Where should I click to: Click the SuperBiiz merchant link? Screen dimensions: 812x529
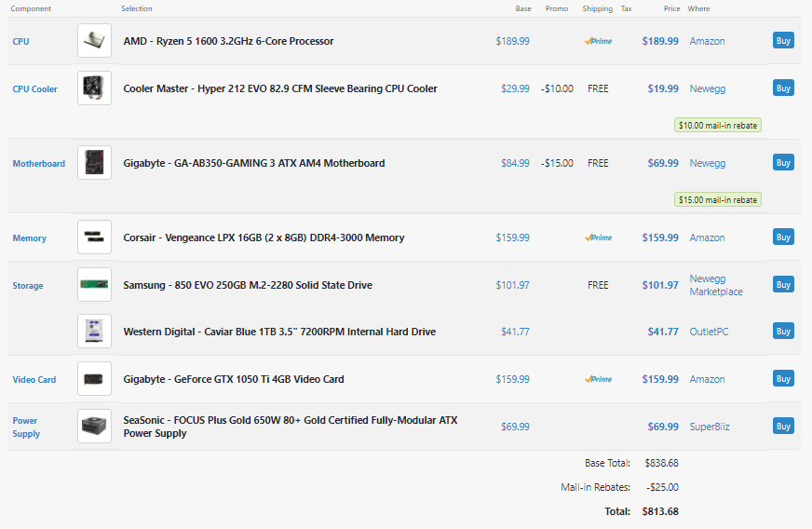click(710, 427)
